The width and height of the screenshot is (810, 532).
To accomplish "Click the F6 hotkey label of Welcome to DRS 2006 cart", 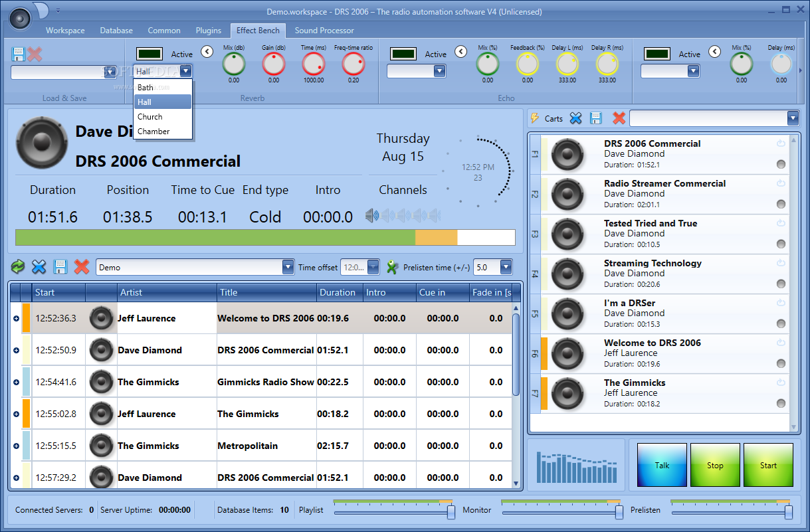I will [x=535, y=353].
